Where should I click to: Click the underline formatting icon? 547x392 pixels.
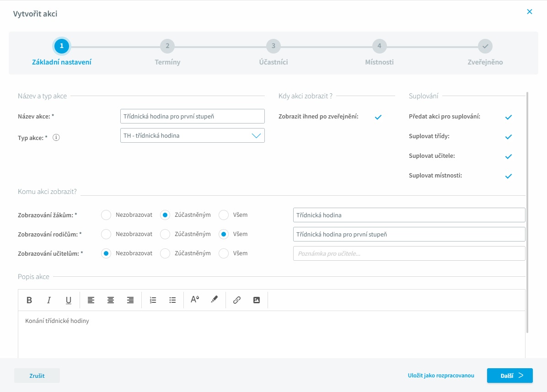tap(69, 300)
